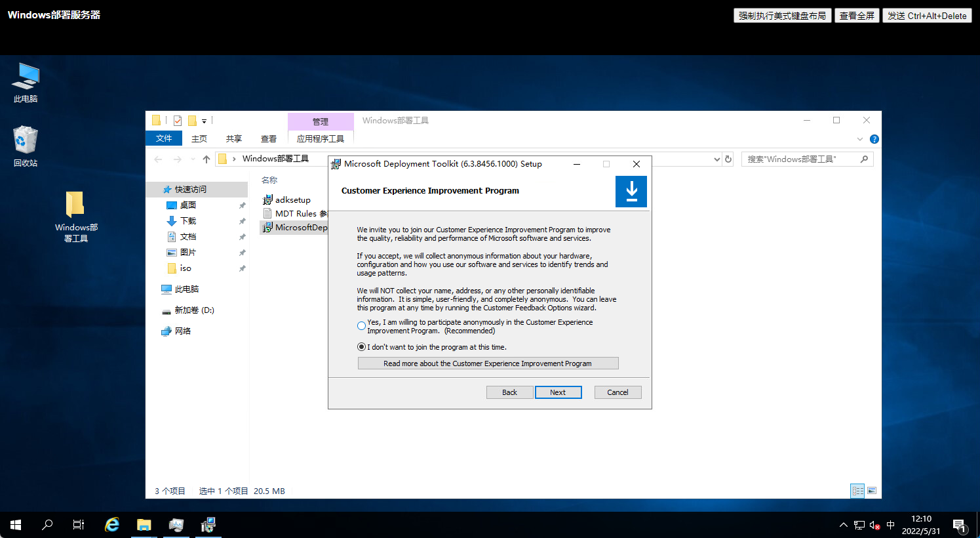
Task: Show hidden tray icons chevron
Action: pos(843,525)
